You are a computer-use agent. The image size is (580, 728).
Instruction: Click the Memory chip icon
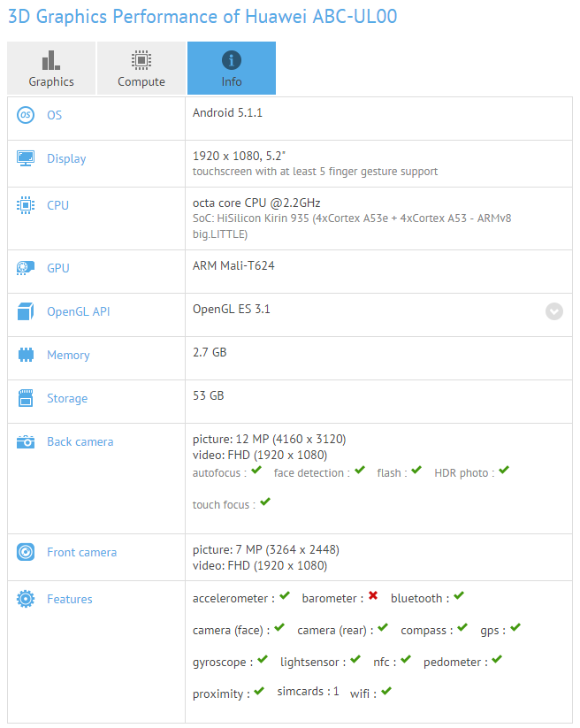click(26, 355)
